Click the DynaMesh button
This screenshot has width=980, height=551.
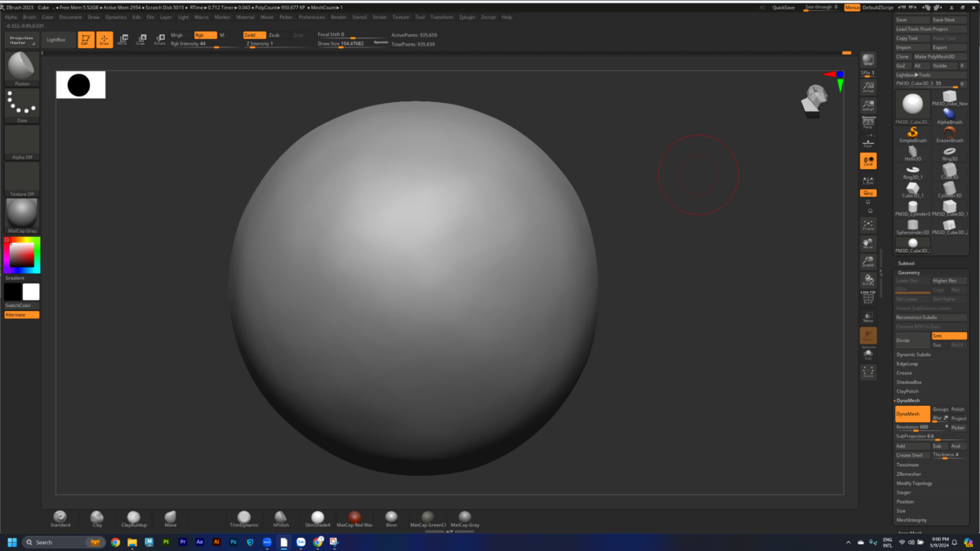click(x=912, y=414)
